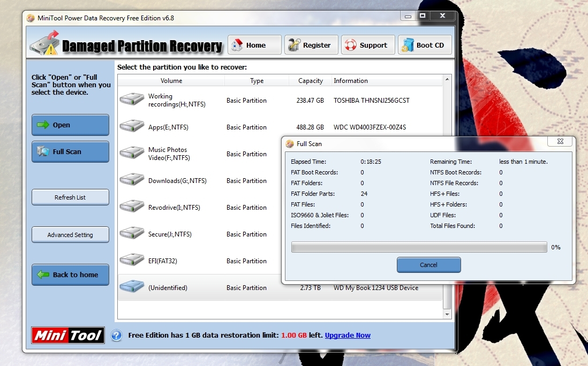Screen dimensions: 588x366
Task: Follow the Upgrade Now link
Action: [348, 335]
